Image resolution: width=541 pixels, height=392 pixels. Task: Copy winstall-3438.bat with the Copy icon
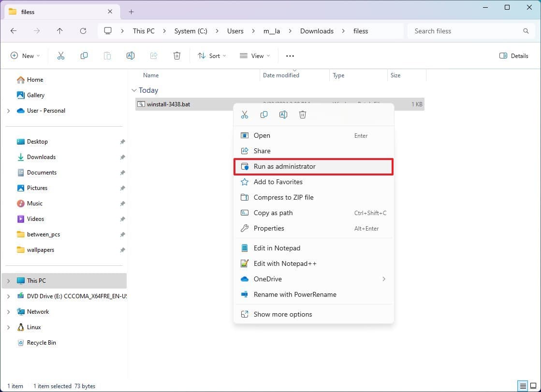pos(84,56)
